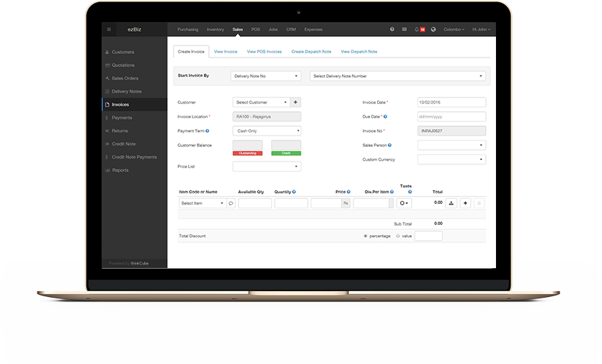Viewport: 602px width, 364px height.
Task: Open the help question-mark icon in top bar
Action: [392, 29]
